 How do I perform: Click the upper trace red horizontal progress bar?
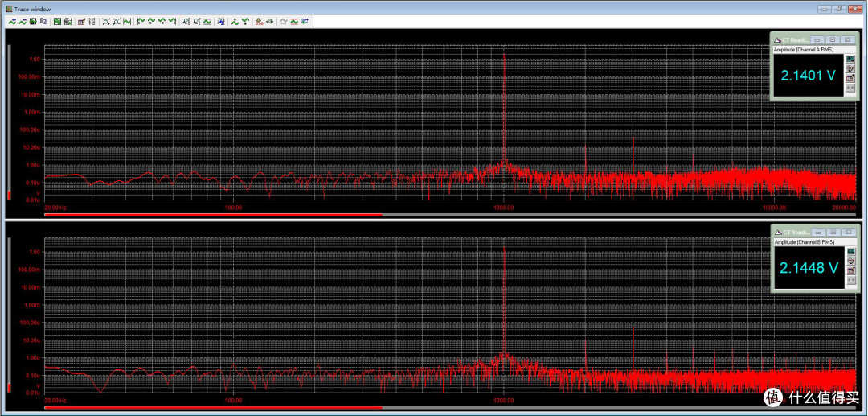click(x=213, y=214)
